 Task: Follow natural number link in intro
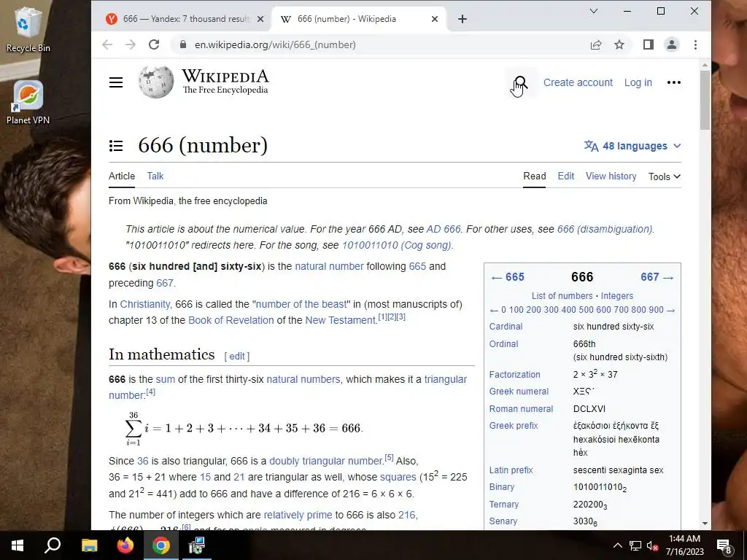329,266
